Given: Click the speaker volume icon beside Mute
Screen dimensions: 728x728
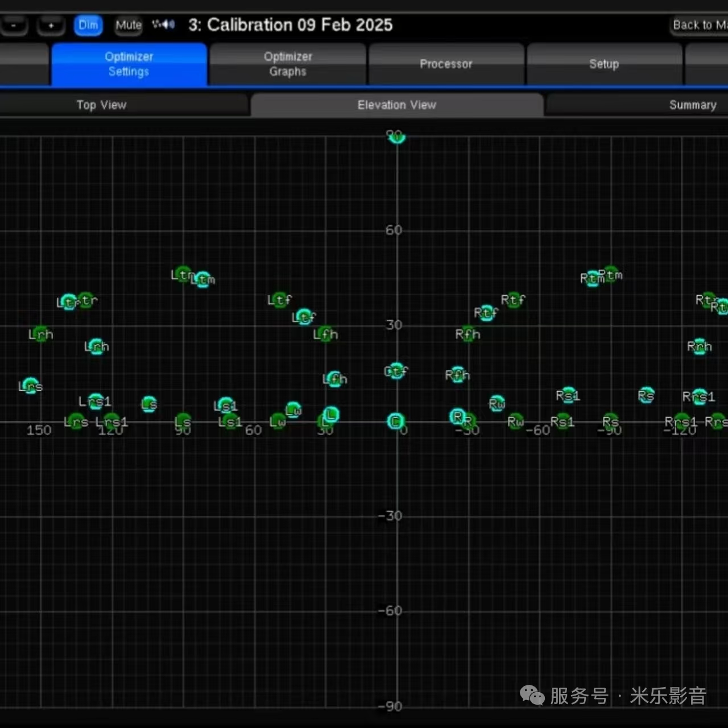Looking at the screenshot, I should (x=163, y=24).
